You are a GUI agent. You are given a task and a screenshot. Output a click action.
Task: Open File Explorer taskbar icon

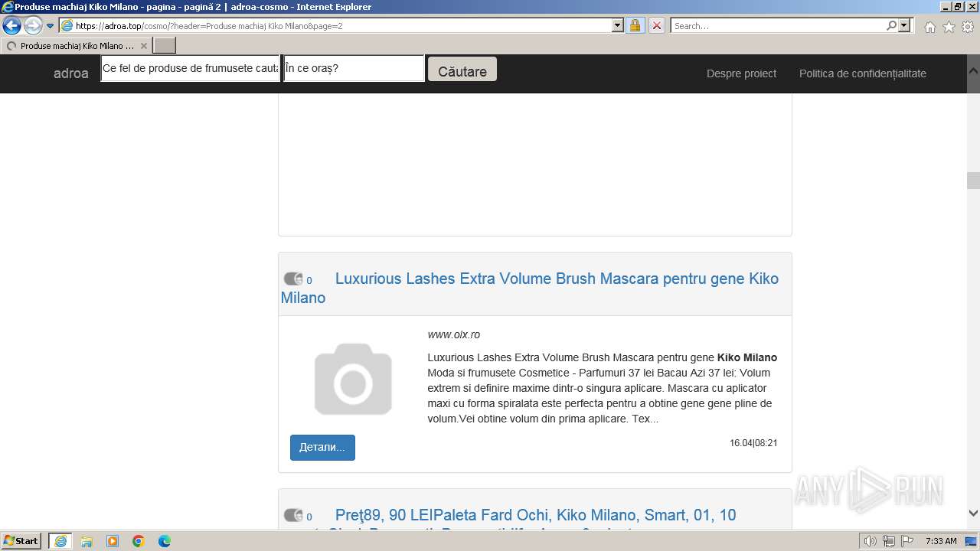[x=87, y=541]
